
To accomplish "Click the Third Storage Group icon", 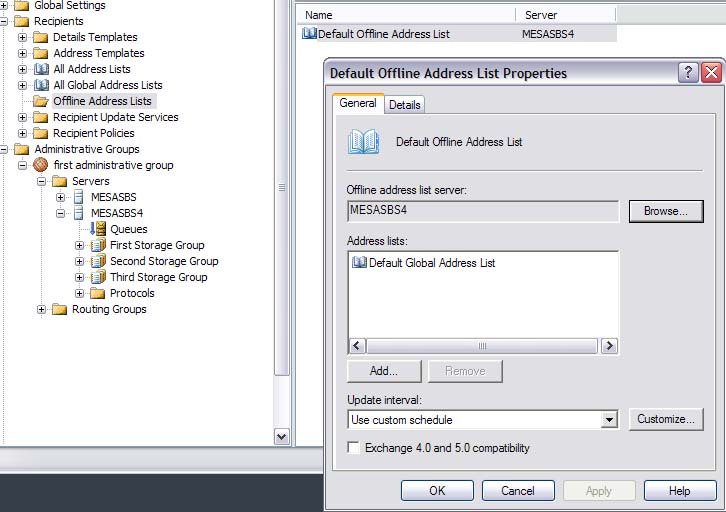I will [x=98, y=277].
